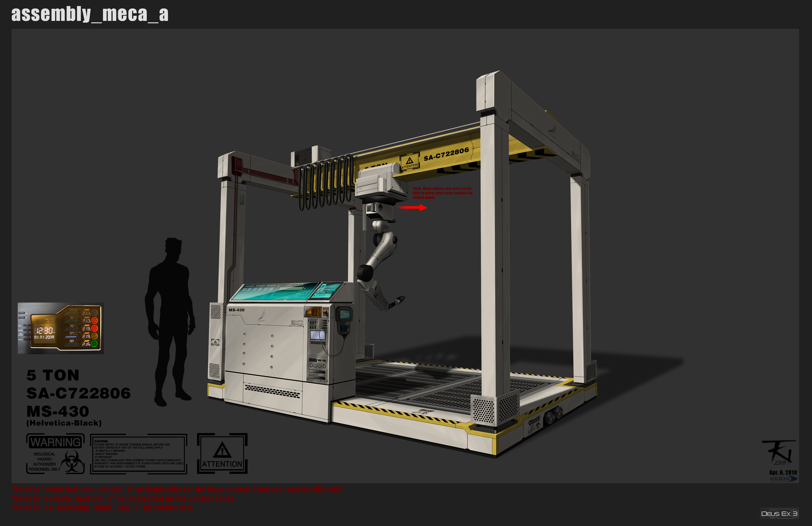Click the CAUTION instruction label box
Image resolution: width=812 pixels, height=526 pixels.
point(139,454)
